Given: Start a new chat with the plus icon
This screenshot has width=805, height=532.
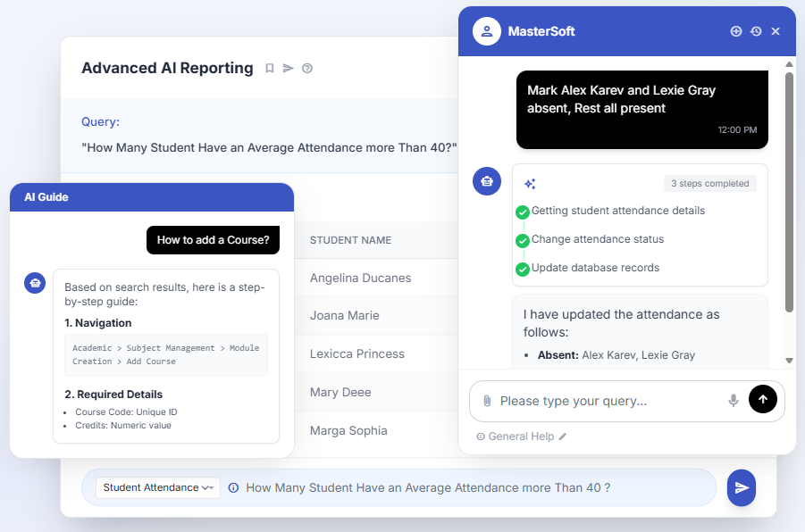Looking at the screenshot, I should [x=736, y=31].
